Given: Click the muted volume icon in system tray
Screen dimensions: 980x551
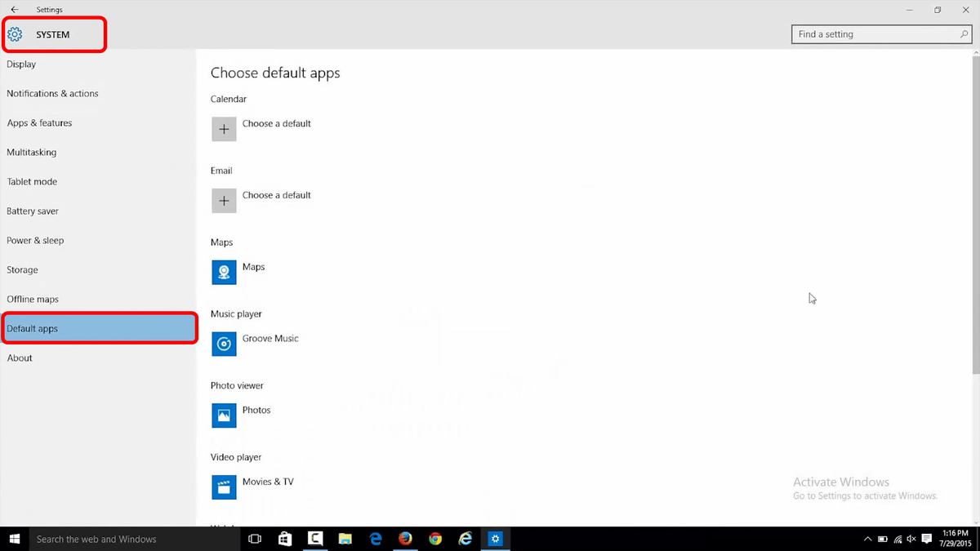Looking at the screenshot, I should pos(911,540).
